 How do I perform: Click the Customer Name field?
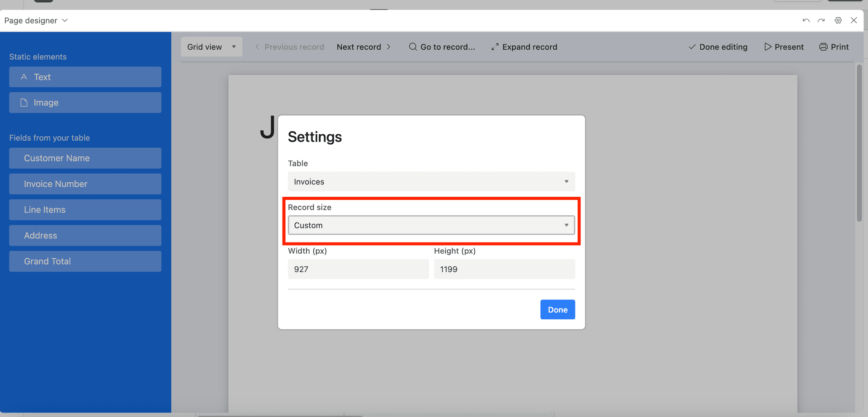coord(85,158)
